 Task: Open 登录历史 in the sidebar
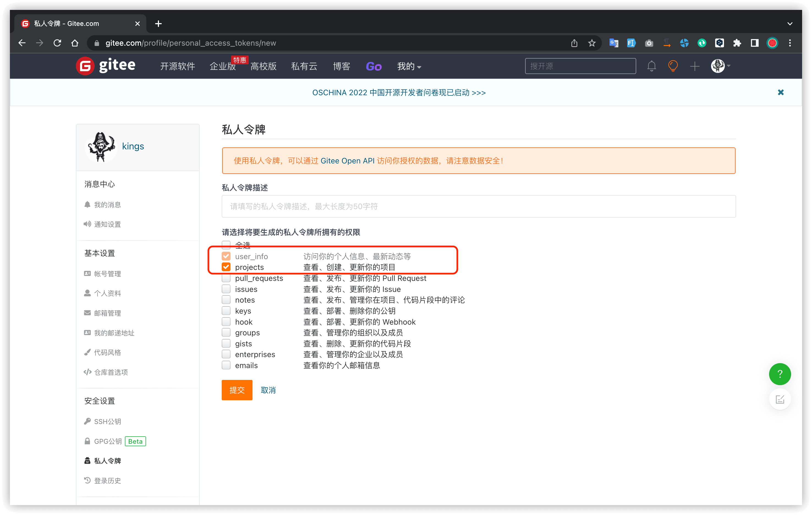point(107,480)
